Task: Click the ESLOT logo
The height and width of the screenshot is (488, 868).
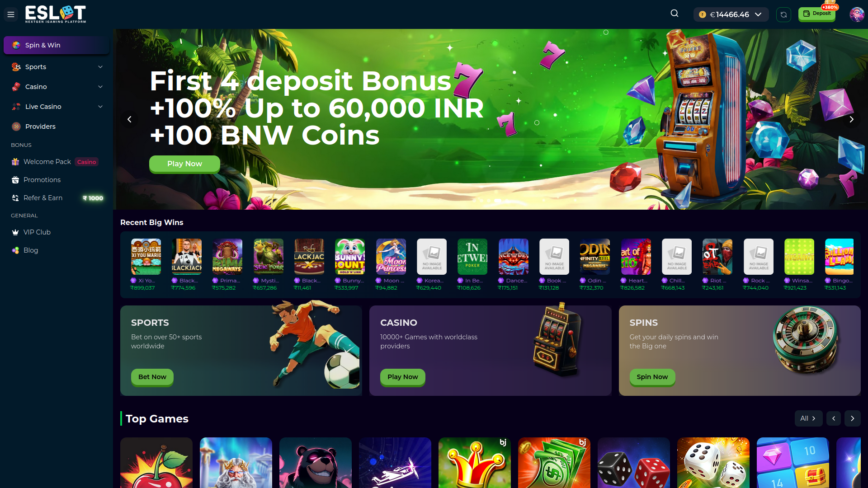Action: click(x=56, y=14)
